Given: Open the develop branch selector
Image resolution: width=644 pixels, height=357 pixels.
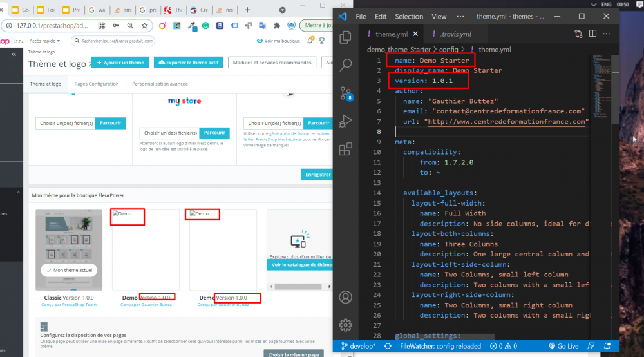Looking at the screenshot, I should click(357, 346).
